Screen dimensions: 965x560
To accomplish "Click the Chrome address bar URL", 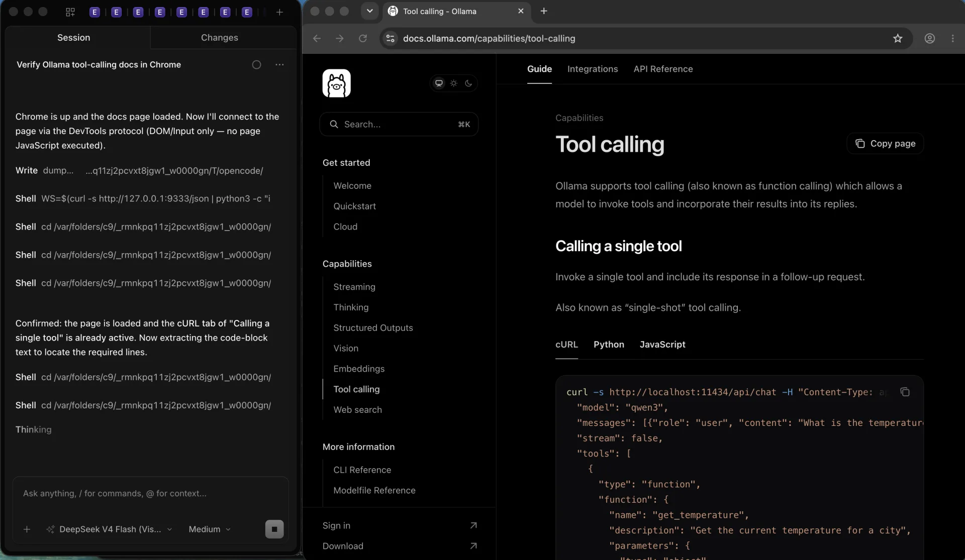I will 489,39.
